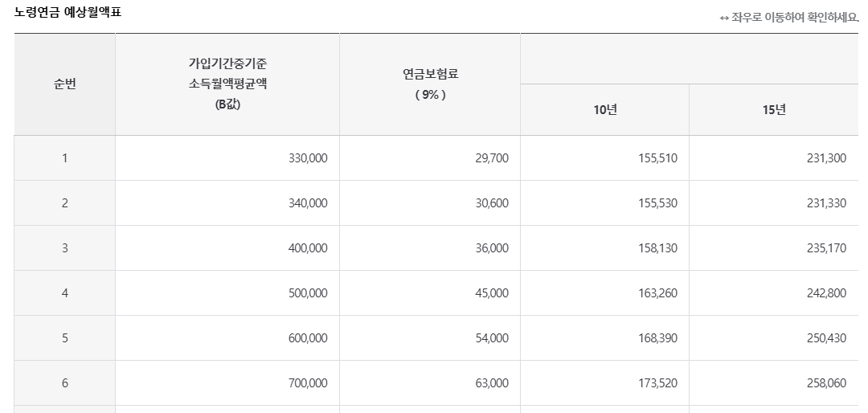Click the 연금보험료 (9%) column header
The height and width of the screenshot is (413, 868).
(430, 84)
